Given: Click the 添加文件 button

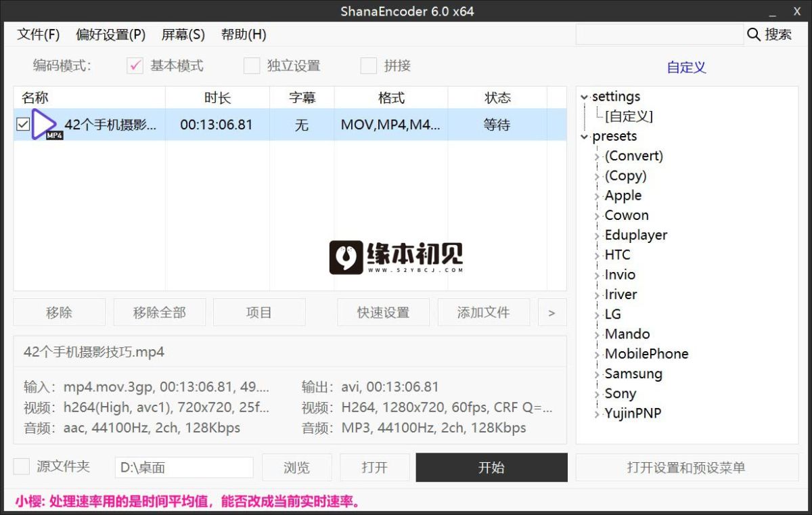Looking at the screenshot, I should pos(484,313).
